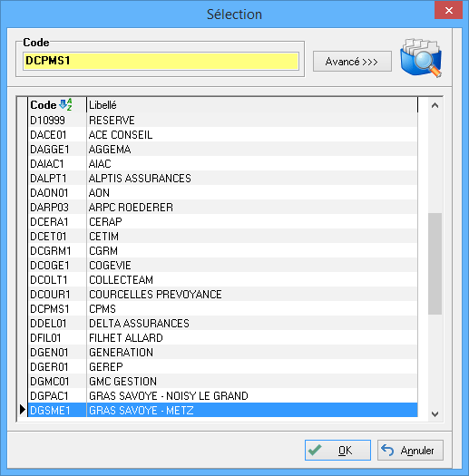Click the black row pointer arrow
This screenshot has width=469, height=476.
(22, 410)
